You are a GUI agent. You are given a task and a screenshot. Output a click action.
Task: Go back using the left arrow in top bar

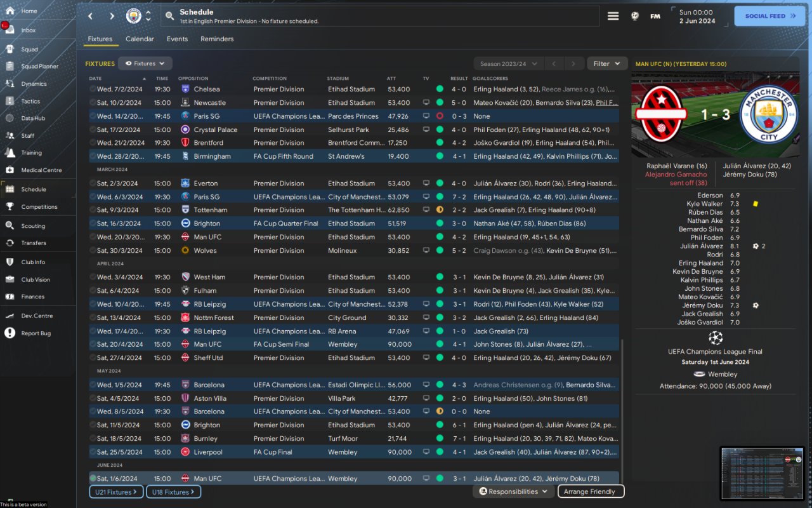[x=91, y=16]
